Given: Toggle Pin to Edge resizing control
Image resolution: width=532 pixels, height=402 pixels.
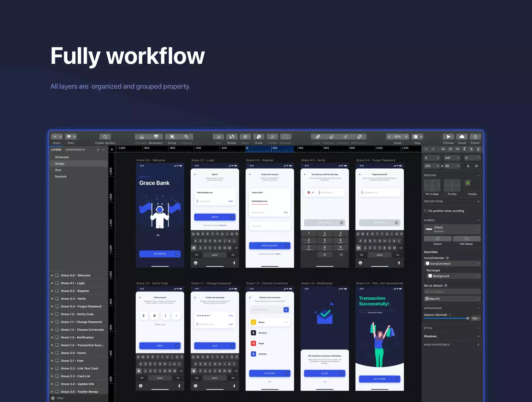Looking at the screenshot, I should pos(432,186).
